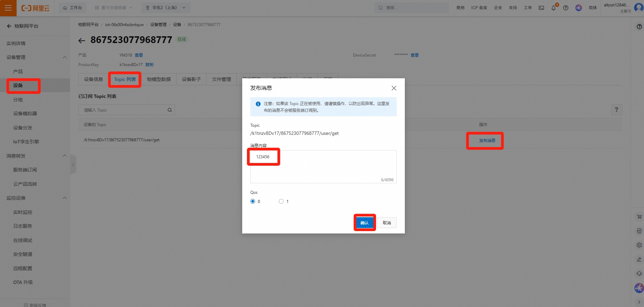
Task: Click the help question-mark icon in header
Action: coord(566,8)
